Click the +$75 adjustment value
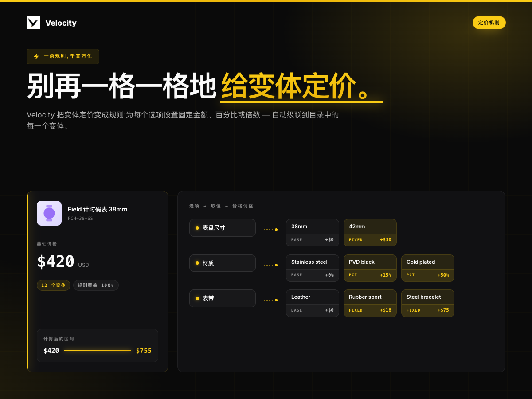 443,310
